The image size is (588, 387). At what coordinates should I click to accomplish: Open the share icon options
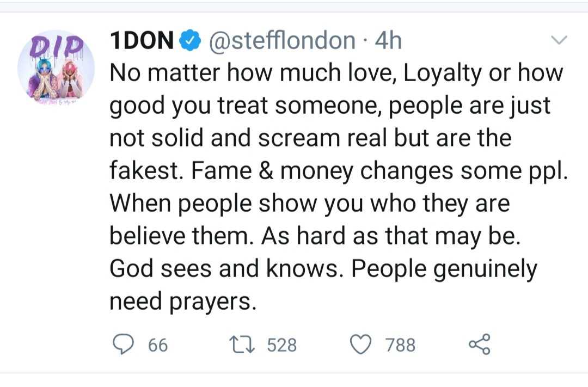click(480, 344)
